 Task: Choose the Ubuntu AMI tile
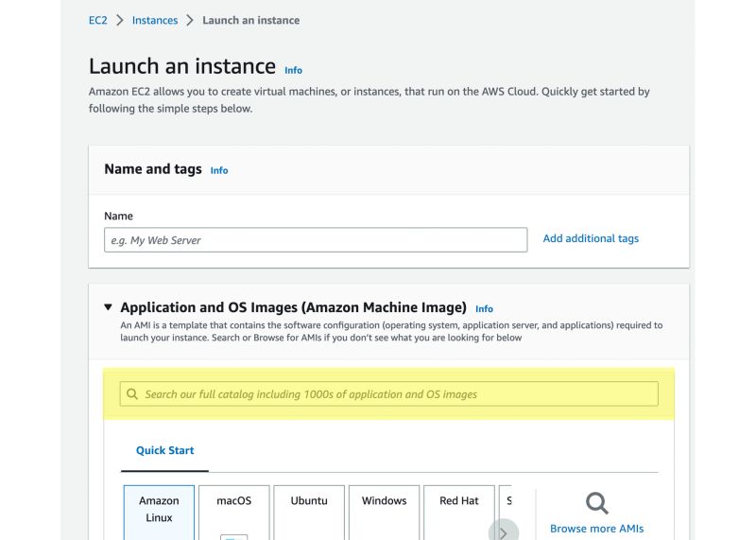309,513
